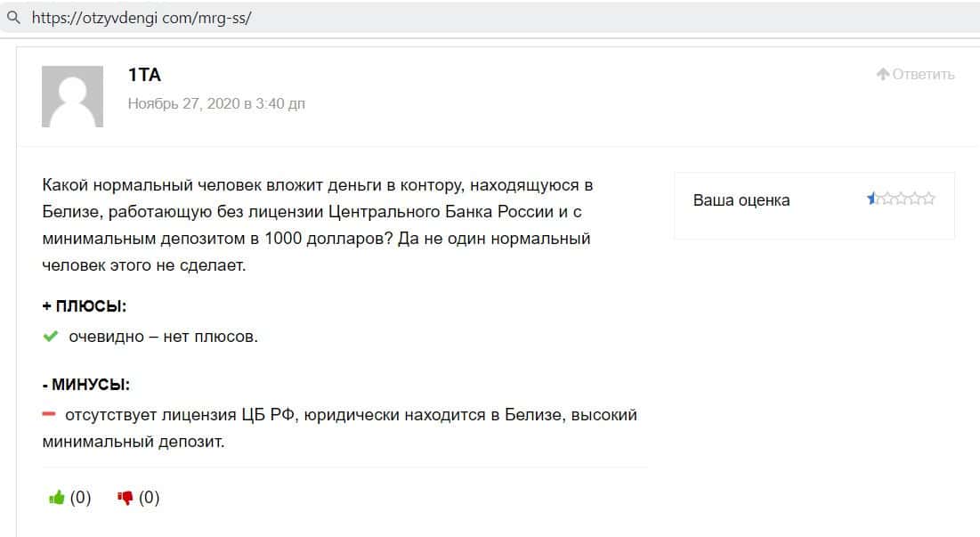The height and width of the screenshot is (537, 980).
Task: Set rating to the fourth star
Action: 915,199
